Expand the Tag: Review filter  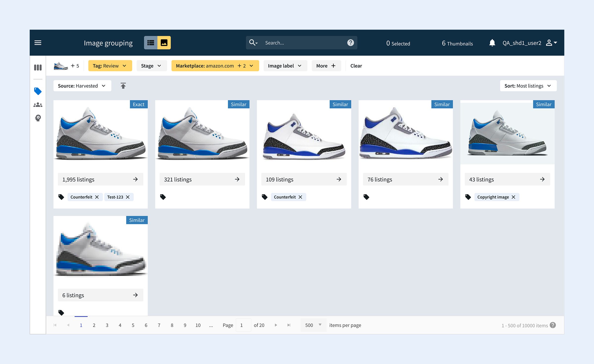coord(110,66)
